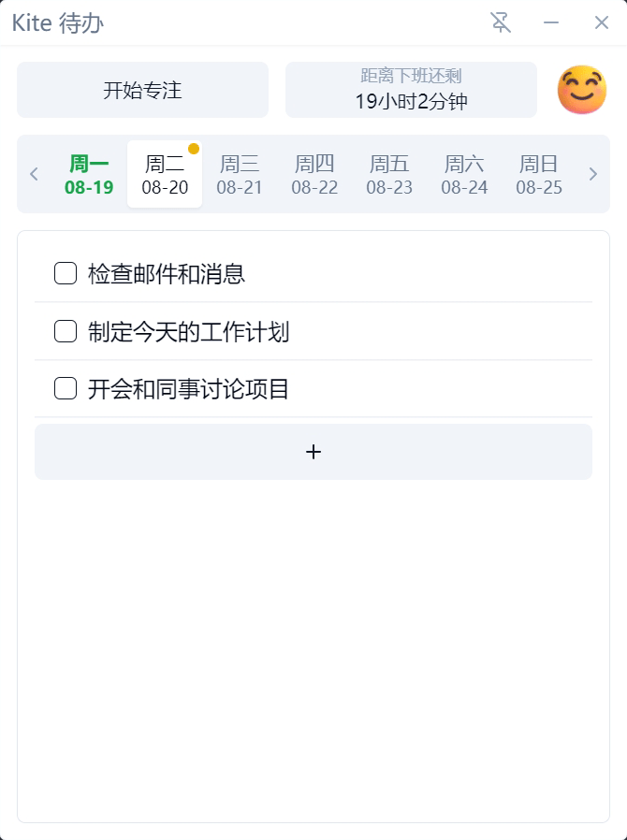Viewport: 627px width, 840px height.
Task: Minimize the Kite 待办 window
Action: pos(551,22)
